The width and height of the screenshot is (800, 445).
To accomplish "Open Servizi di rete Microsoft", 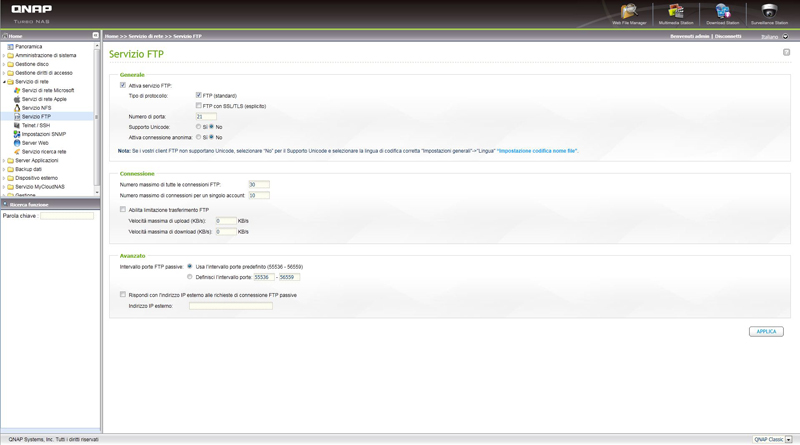I will 48,90.
